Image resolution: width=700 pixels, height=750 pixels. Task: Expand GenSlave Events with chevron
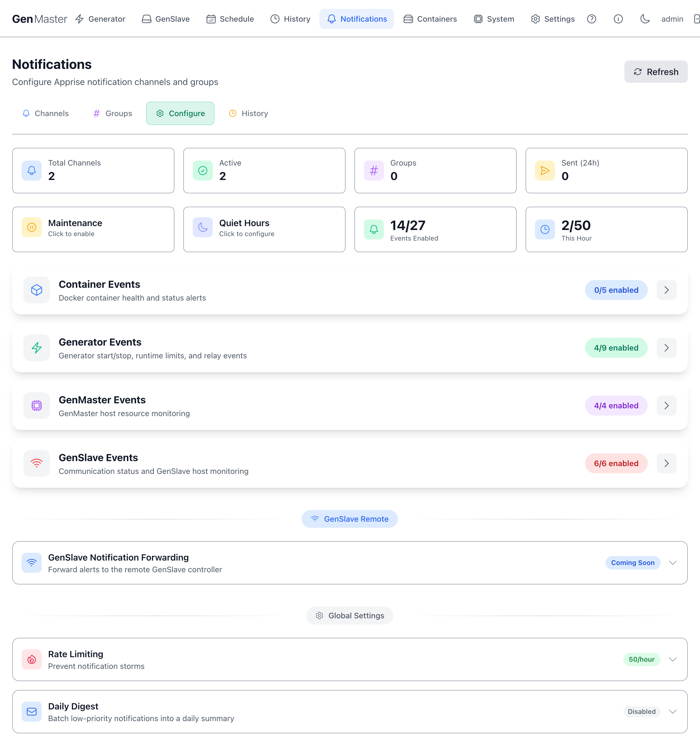click(x=666, y=463)
